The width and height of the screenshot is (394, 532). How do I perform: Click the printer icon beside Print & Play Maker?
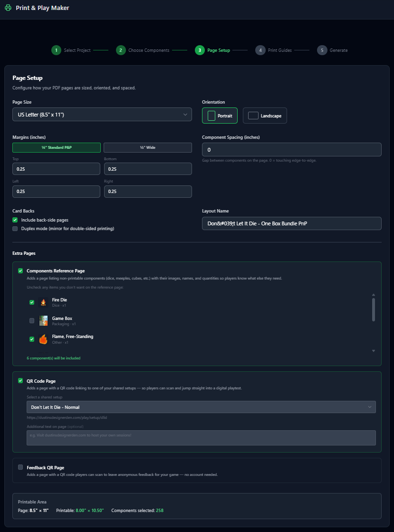(x=8, y=8)
